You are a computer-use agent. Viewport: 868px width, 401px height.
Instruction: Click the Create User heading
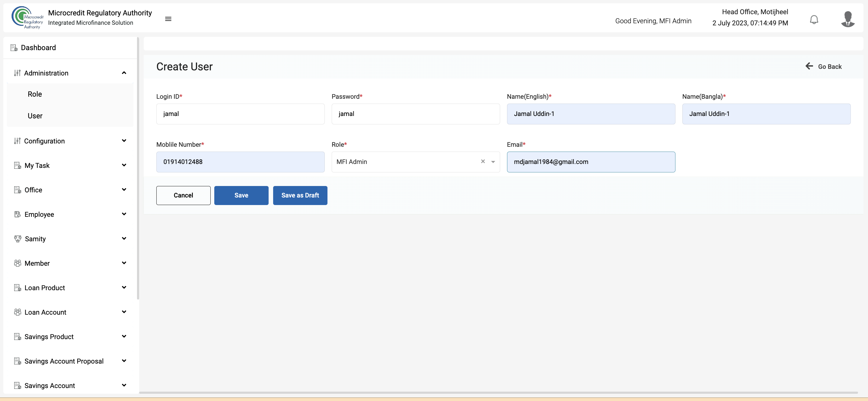point(184,66)
